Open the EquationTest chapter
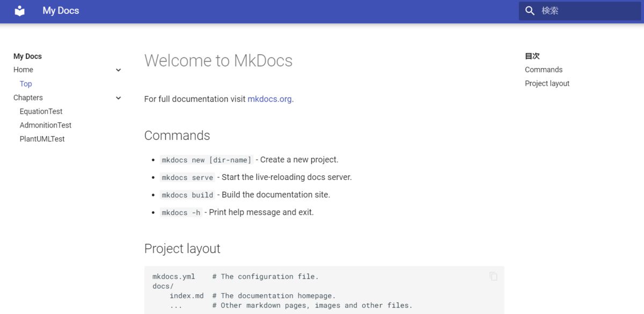 tap(41, 111)
